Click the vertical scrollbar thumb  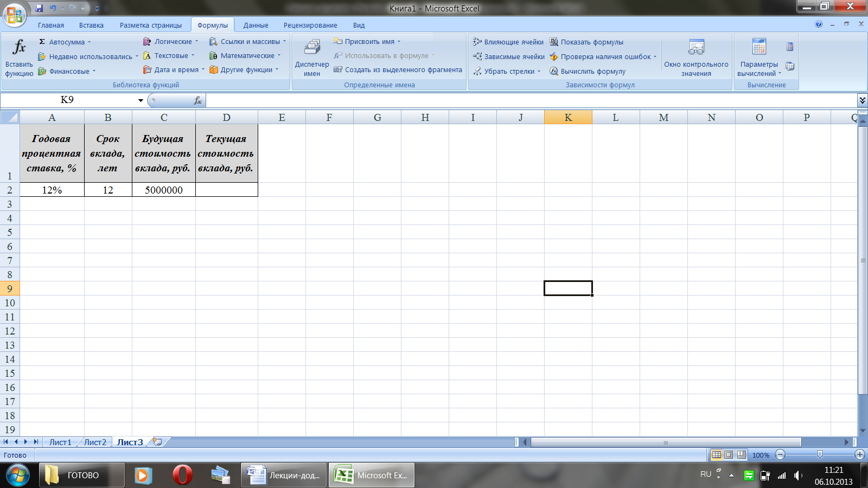tap(863, 260)
